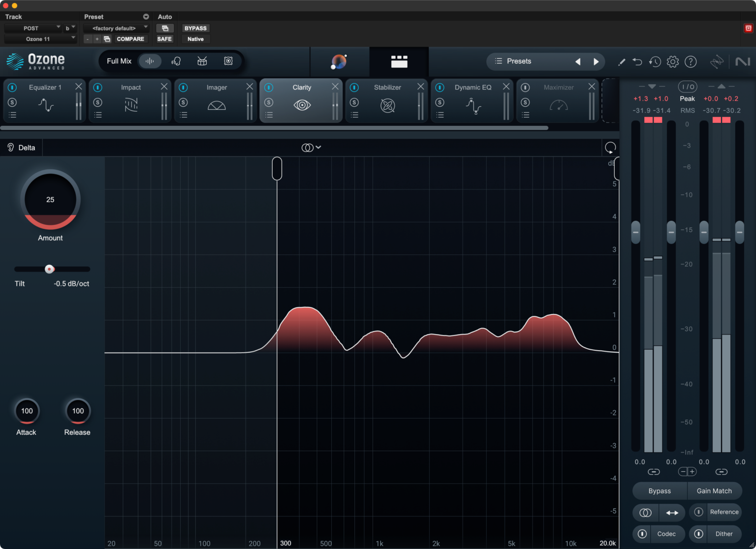Open the Help menu icon
Image resolution: width=756 pixels, height=549 pixels.
tap(691, 61)
